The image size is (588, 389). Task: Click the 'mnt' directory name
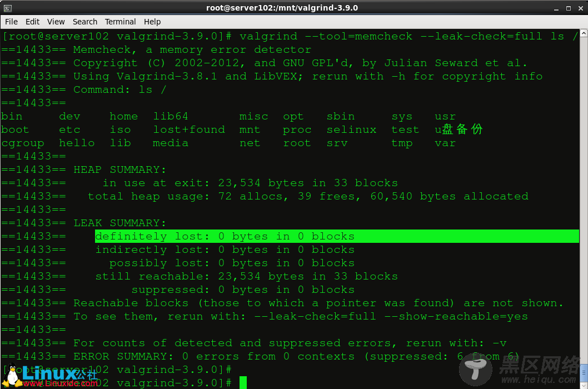click(x=250, y=130)
